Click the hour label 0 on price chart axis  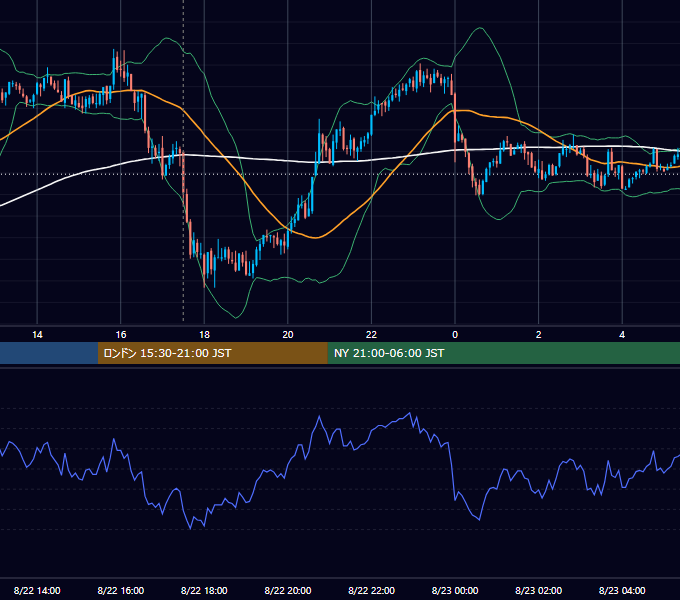455,335
